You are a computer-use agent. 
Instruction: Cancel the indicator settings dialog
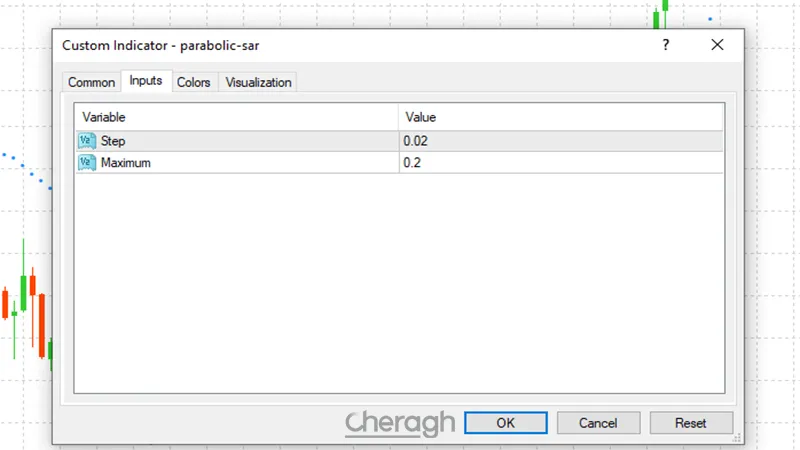[598, 423]
